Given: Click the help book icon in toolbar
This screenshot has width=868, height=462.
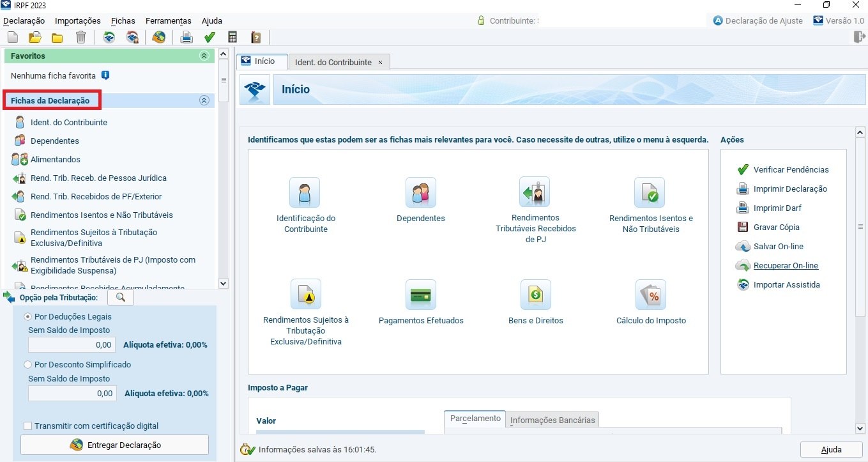Looking at the screenshot, I should click(x=255, y=38).
